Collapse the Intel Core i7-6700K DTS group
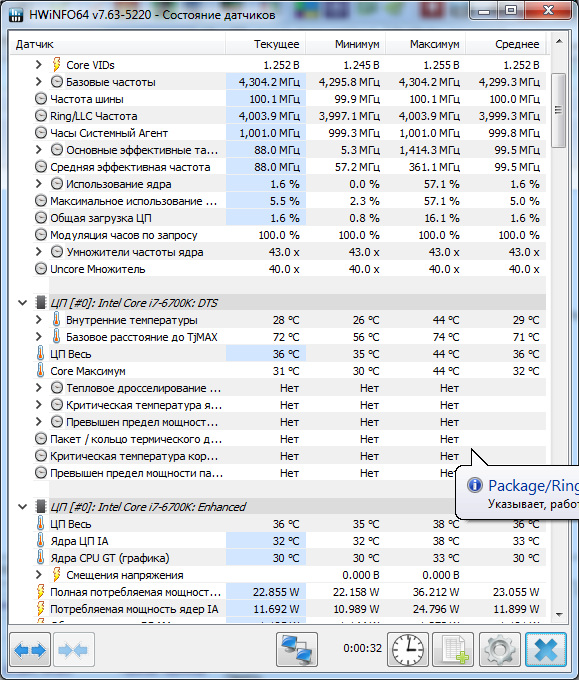579x680 pixels. click(23, 303)
